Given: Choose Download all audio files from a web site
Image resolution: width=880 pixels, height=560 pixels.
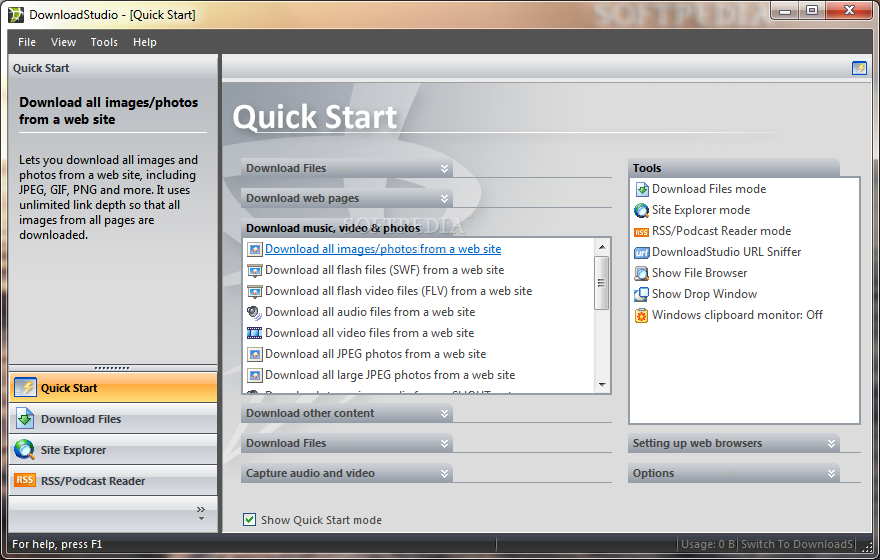Looking at the screenshot, I should 370,313.
